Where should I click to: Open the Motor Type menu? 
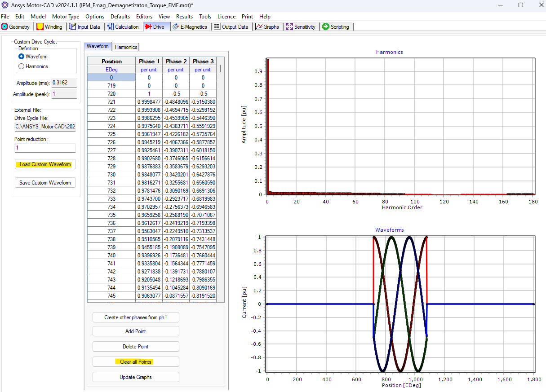(x=66, y=17)
